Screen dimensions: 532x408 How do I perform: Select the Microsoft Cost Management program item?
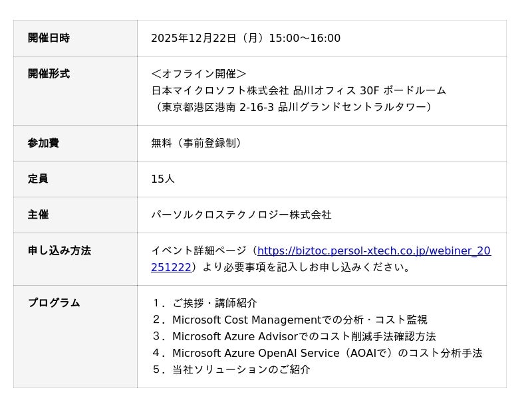299,320
